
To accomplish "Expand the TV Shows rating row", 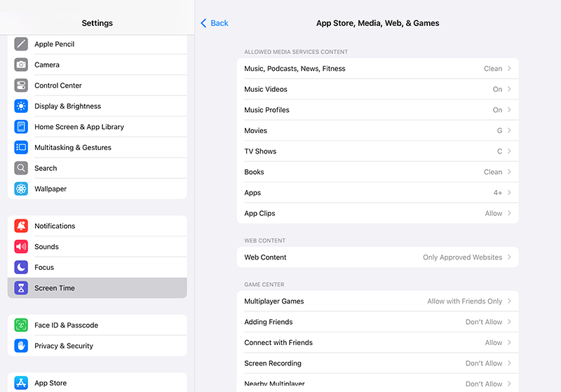I will click(377, 151).
